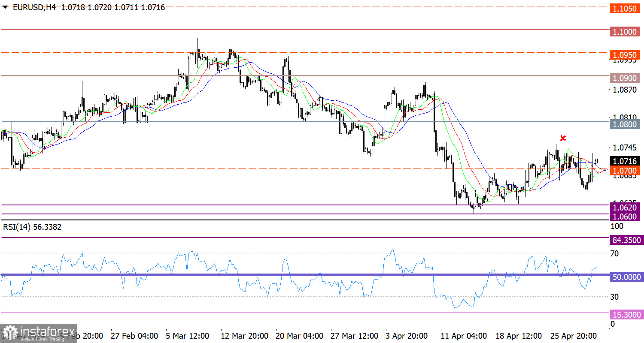The height and width of the screenshot is (343, 644).
Task: Click the red X marker on the chart
Action: 563,138
